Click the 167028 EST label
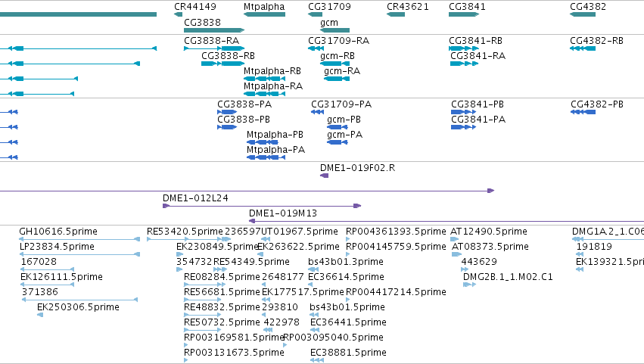Screen dimensions: 644x364 (x=39, y=262)
